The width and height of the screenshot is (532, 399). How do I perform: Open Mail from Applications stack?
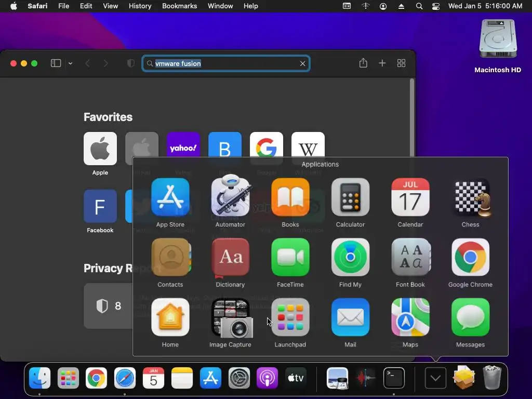[350, 317]
